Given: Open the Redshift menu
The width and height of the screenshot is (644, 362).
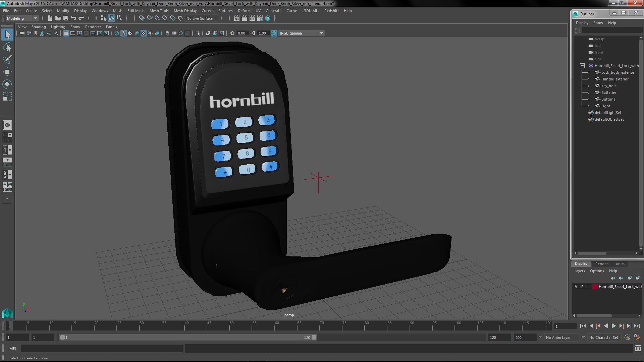Looking at the screenshot, I should (331, 11).
